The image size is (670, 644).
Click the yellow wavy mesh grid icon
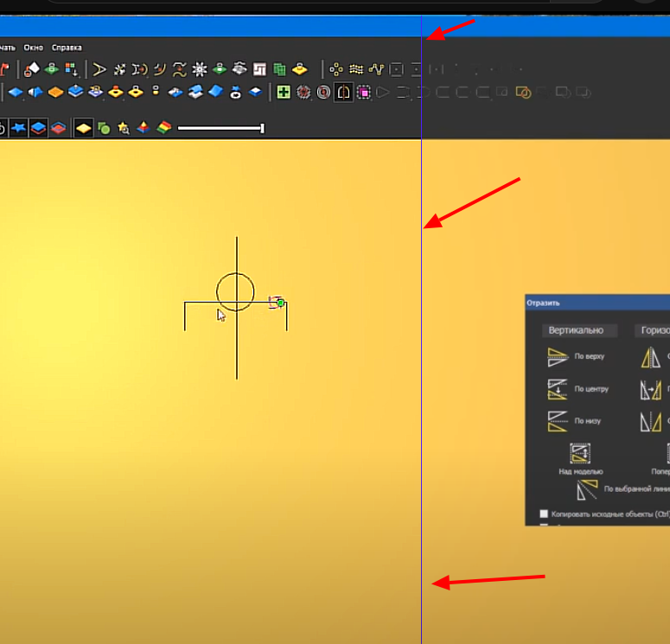point(356,69)
